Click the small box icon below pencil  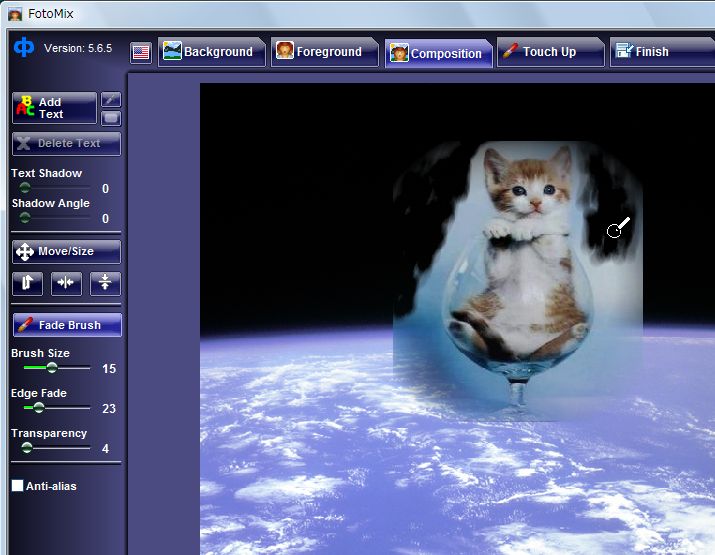tap(111, 118)
